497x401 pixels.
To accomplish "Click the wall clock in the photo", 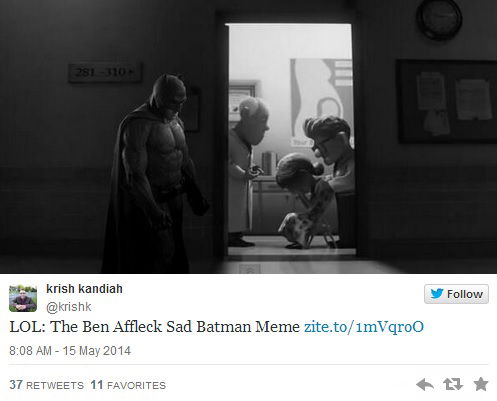I will 439,19.
